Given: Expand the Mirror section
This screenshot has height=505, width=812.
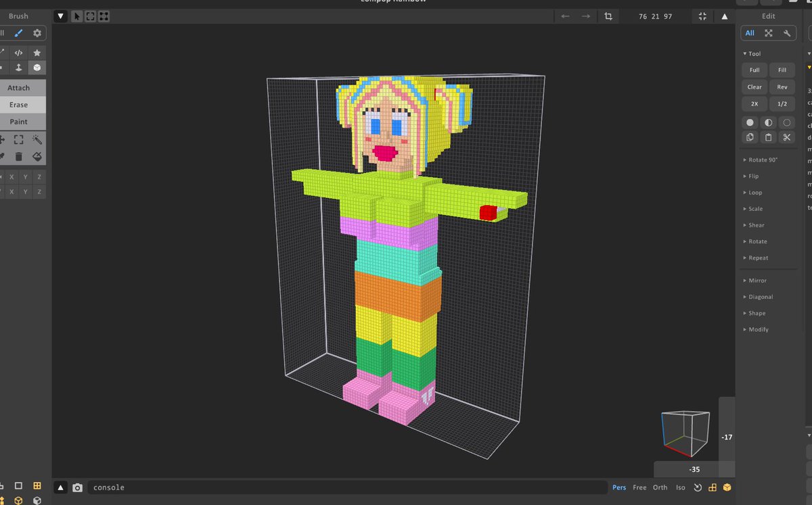Looking at the screenshot, I should [755, 281].
